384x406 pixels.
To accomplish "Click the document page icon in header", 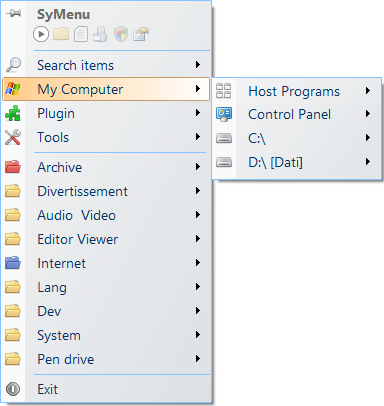I will pyautogui.click(x=81, y=34).
